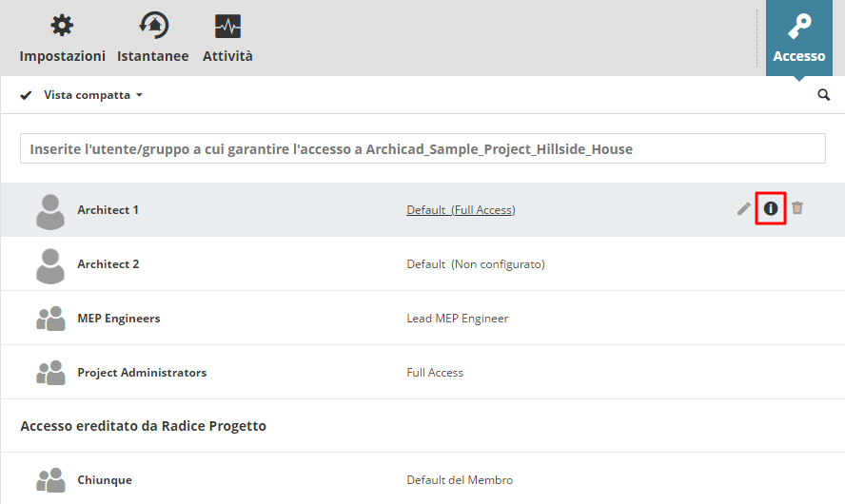Click the Chiunque group entry
Screen dimensions: 845x504
105,480
